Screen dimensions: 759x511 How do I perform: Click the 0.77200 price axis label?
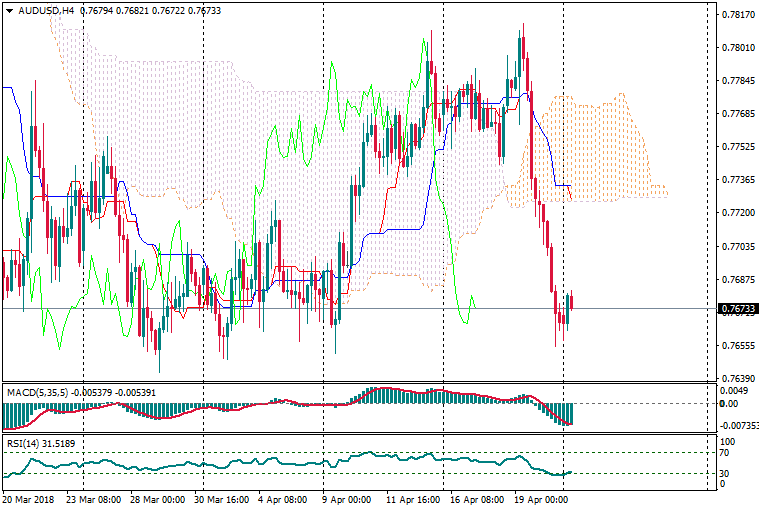(737, 213)
